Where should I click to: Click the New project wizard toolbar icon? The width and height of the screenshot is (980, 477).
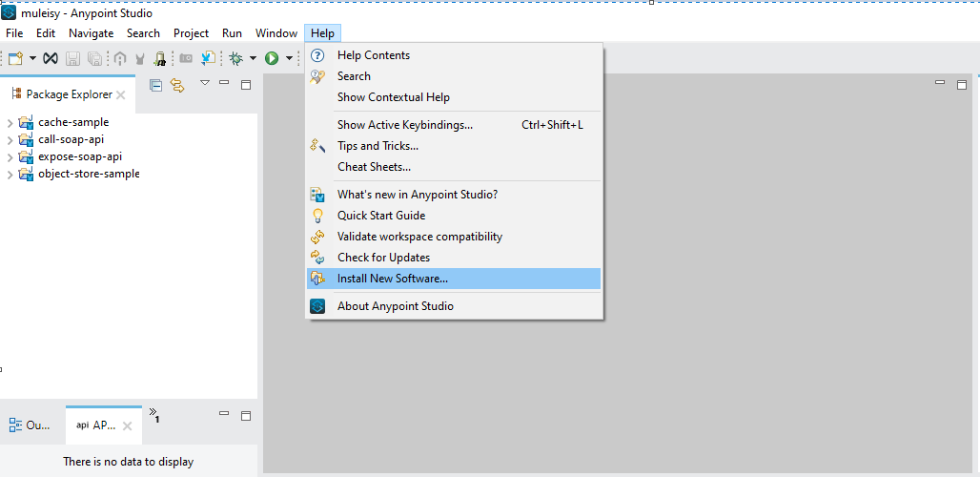click(x=15, y=58)
